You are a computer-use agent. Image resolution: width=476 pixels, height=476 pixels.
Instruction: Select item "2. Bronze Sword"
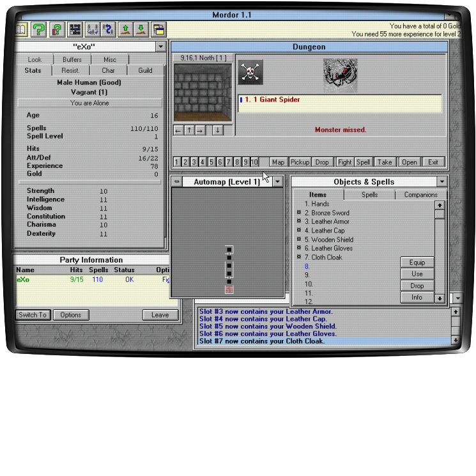tap(327, 213)
